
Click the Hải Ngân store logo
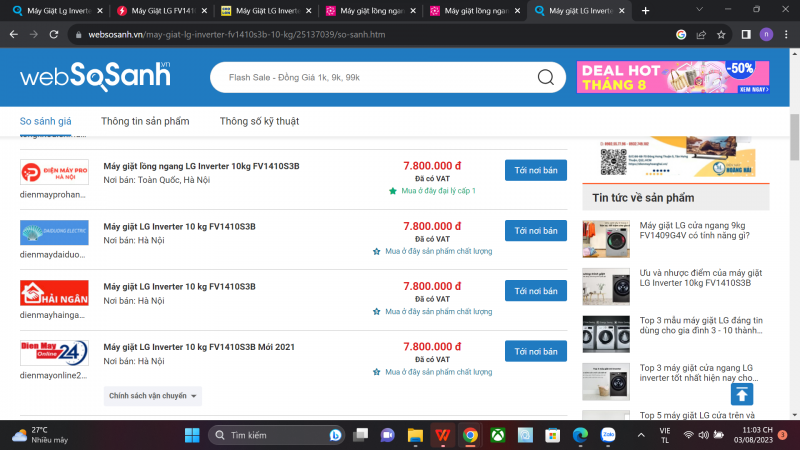tap(54, 292)
